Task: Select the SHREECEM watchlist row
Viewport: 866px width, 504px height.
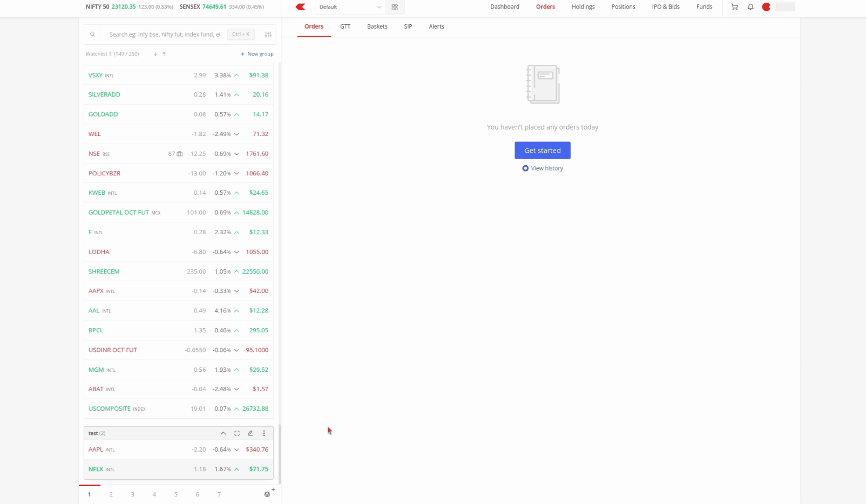Action: pos(179,271)
